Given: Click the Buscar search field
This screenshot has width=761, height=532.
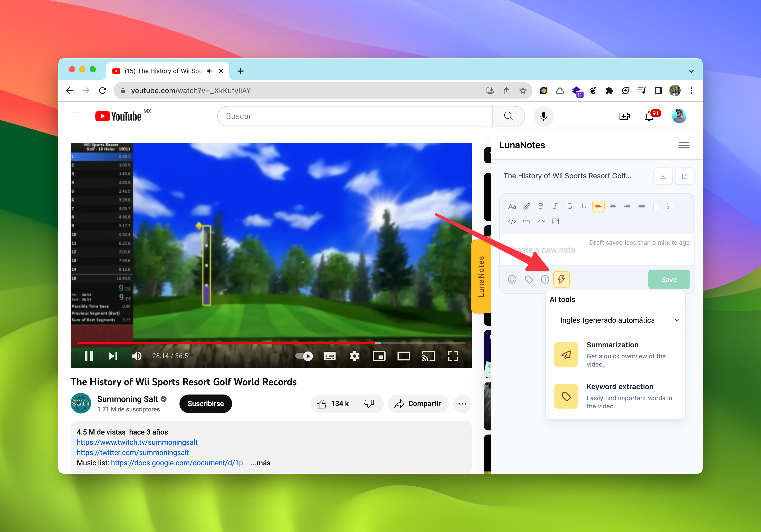Looking at the screenshot, I should [x=355, y=116].
